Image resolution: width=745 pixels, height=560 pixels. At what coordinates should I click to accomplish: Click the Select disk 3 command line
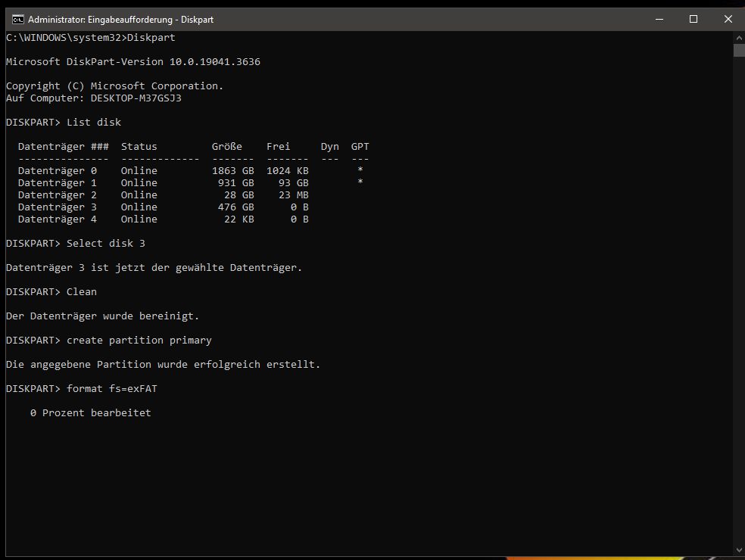[x=76, y=243]
